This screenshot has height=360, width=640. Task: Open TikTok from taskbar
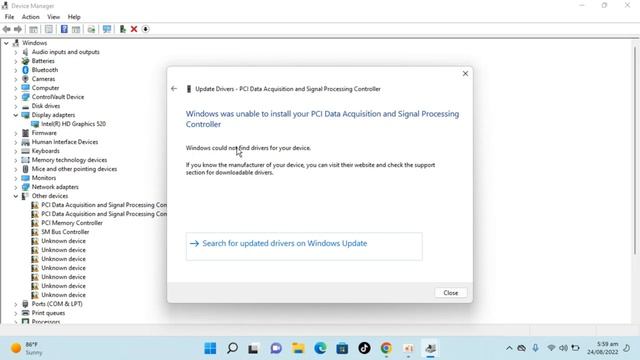click(364, 348)
